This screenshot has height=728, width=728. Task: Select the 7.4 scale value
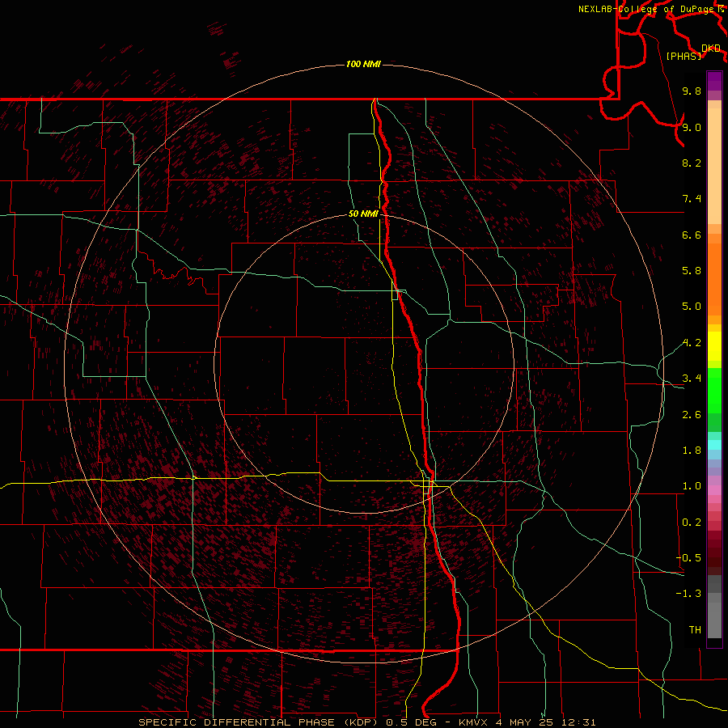[692, 199]
